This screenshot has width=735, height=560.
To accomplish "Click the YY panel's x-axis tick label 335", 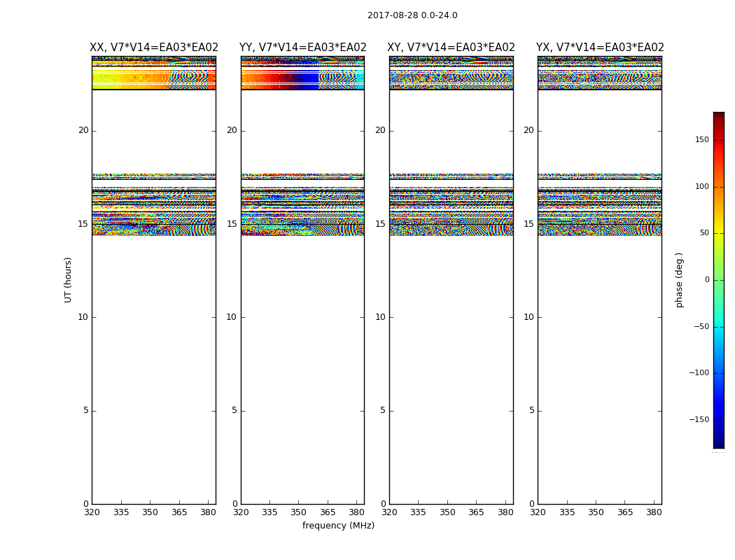I will coord(269,512).
